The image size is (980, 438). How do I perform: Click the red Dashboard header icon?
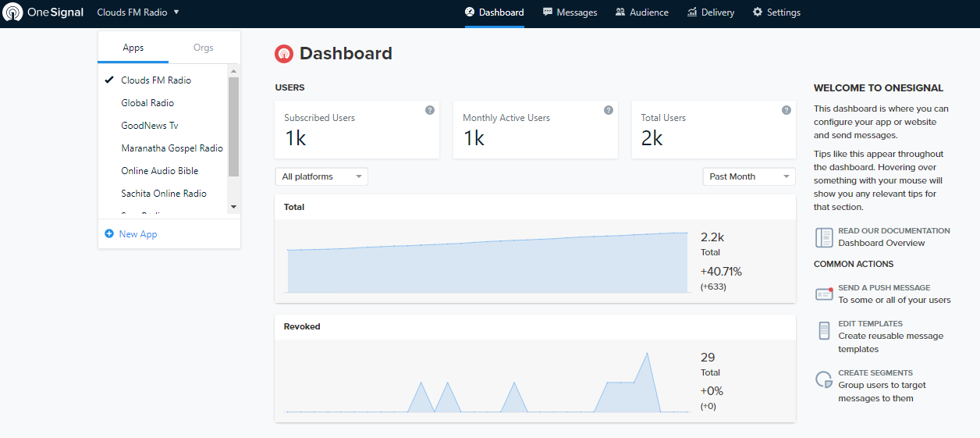click(284, 54)
